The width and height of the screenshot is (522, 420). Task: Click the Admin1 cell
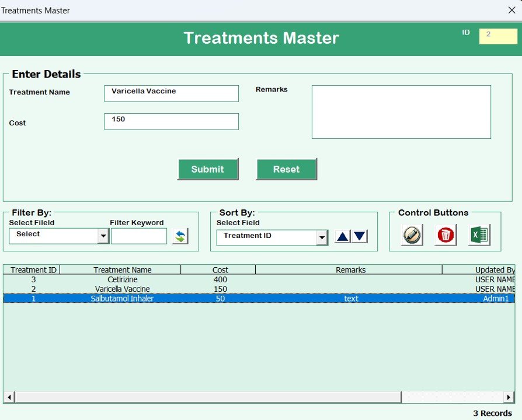496,298
